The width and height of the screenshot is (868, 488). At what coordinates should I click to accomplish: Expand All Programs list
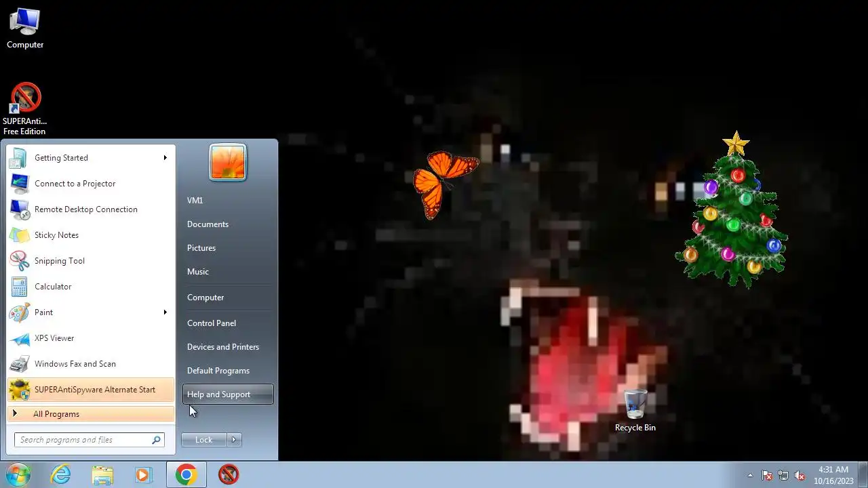point(90,414)
